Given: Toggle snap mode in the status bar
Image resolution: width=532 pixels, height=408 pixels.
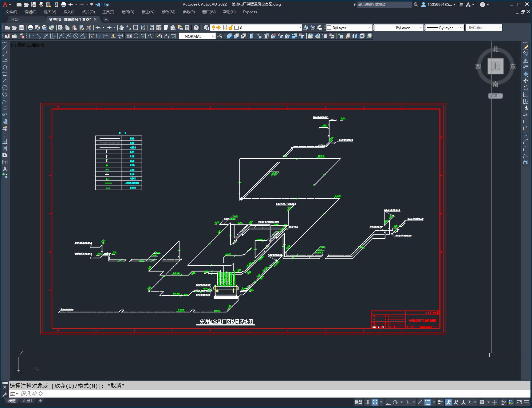Looking at the screenshot, I should click(375, 402).
